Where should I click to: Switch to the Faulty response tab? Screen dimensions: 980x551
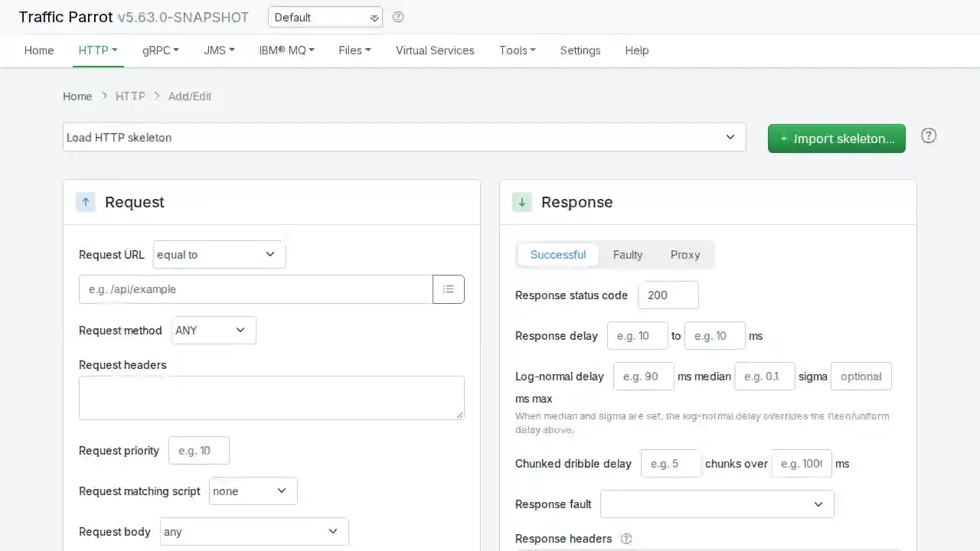coord(628,255)
